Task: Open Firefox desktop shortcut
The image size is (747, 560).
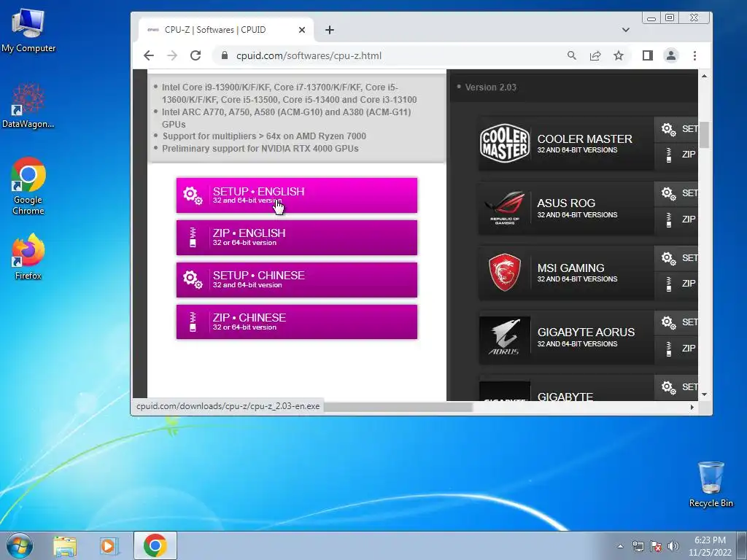Action: [28, 257]
